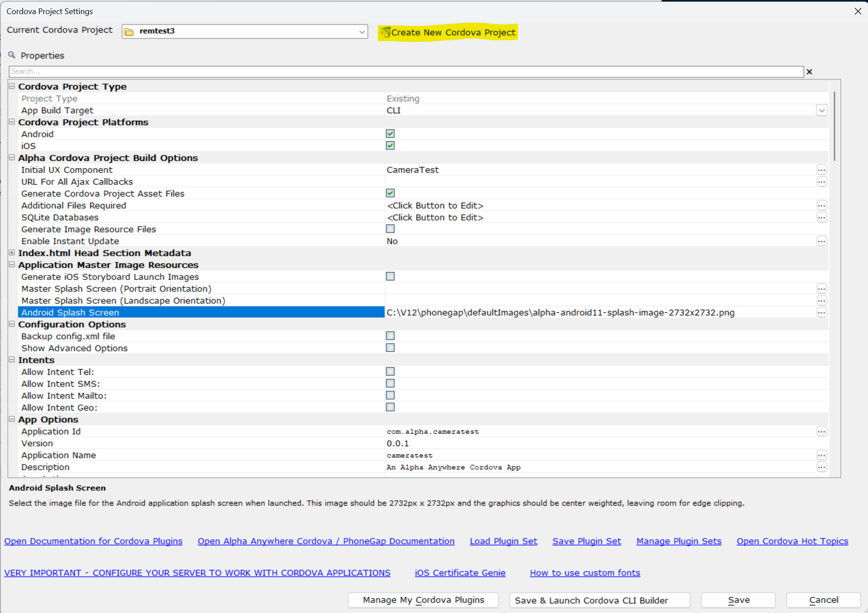Click Create New Cordova Project link

coord(453,33)
